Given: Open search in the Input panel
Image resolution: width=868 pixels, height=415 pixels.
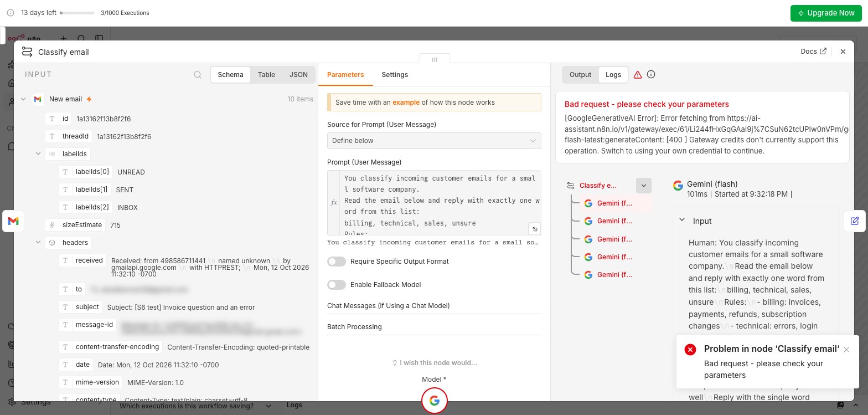Looking at the screenshot, I should [198, 75].
